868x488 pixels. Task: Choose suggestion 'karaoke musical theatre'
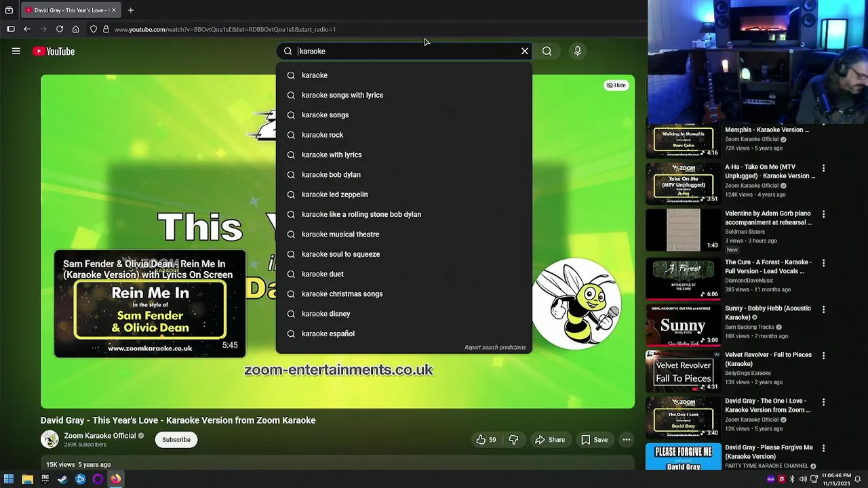pyautogui.click(x=403, y=234)
